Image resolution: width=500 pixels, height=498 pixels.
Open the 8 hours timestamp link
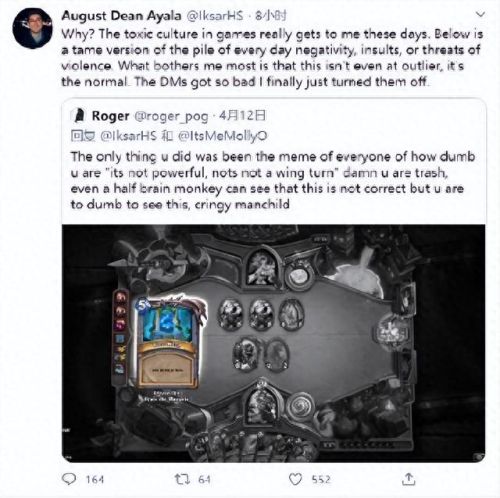[x=270, y=16]
